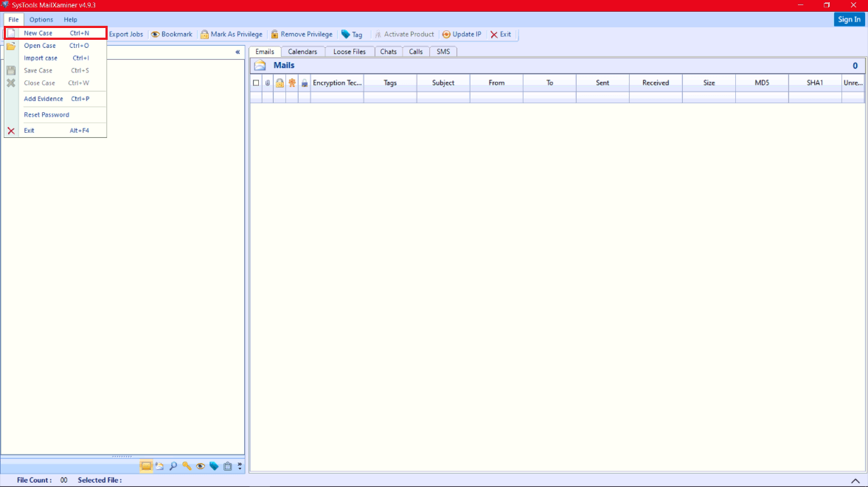Open the search magnifier in the bottom panel
The width and height of the screenshot is (868, 487).
pyautogui.click(x=173, y=466)
